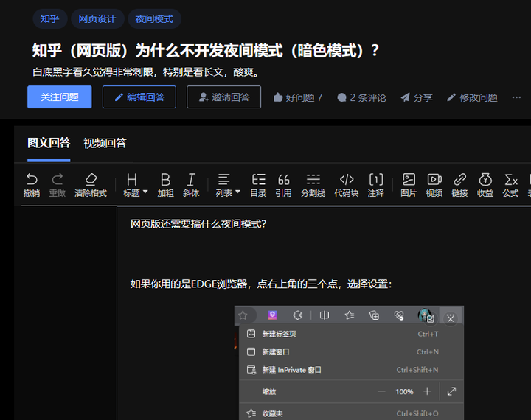The width and height of the screenshot is (531, 420).
Task: Insert a code block (代码块)
Action: click(x=347, y=185)
